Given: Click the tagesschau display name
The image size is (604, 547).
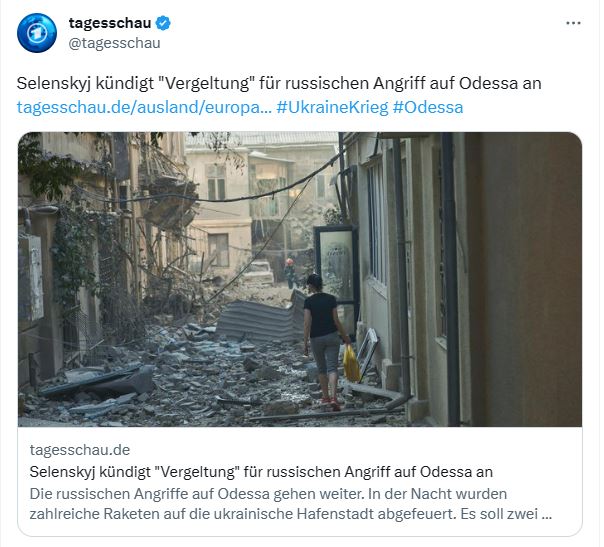Looking at the screenshot, I should click(110, 23).
